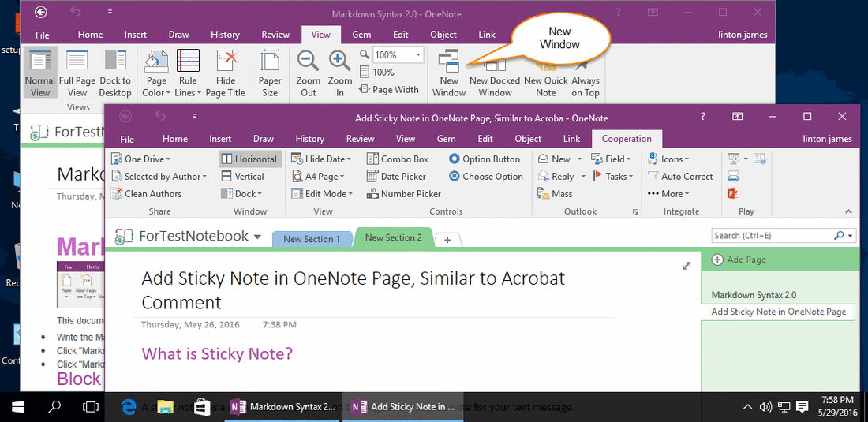Click Option Button control

click(x=485, y=159)
